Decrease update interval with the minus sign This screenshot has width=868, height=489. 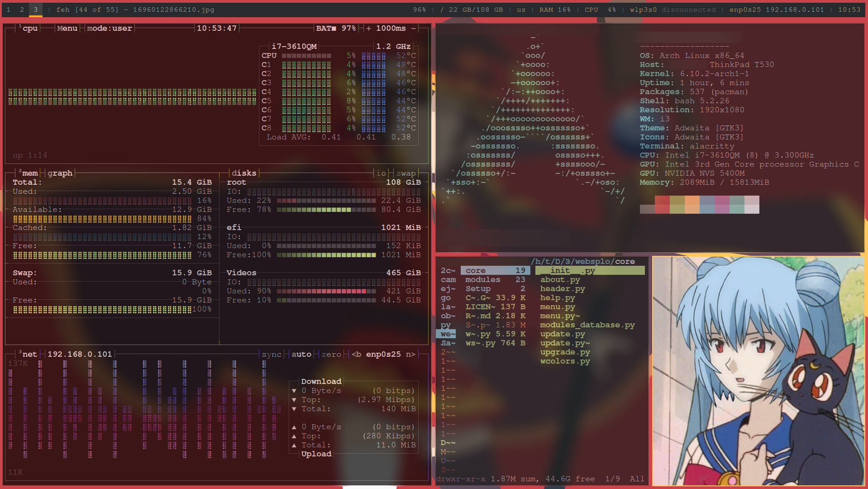click(x=413, y=28)
